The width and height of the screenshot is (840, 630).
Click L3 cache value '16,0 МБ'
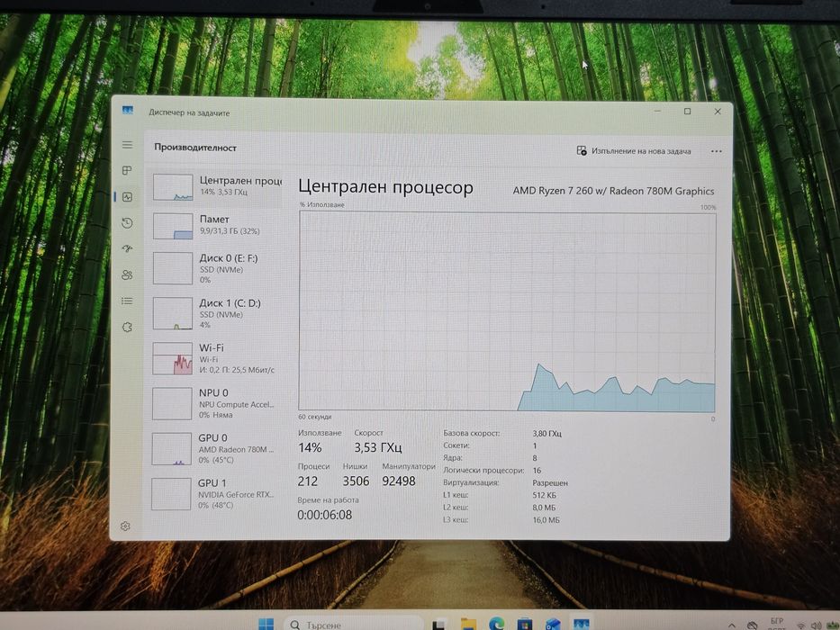coord(546,519)
